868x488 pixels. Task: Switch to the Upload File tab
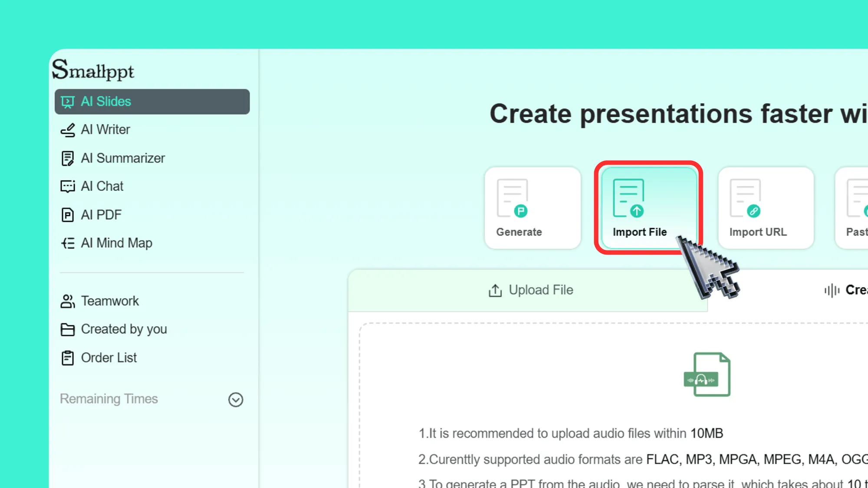pos(530,290)
